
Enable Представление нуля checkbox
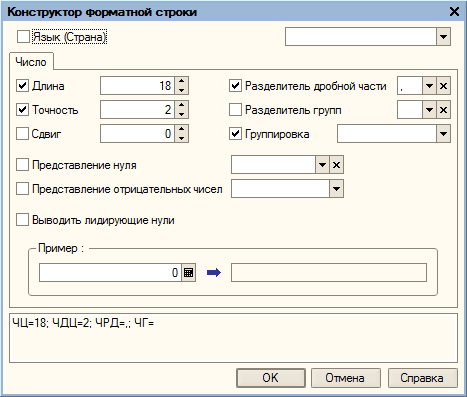point(22,165)
